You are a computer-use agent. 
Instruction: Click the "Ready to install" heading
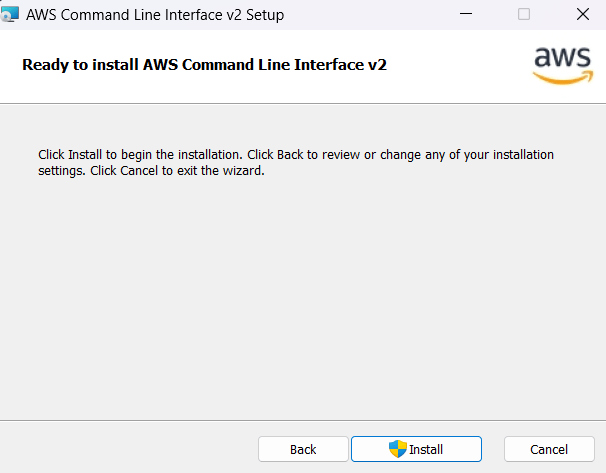click(x=204, y=64)
